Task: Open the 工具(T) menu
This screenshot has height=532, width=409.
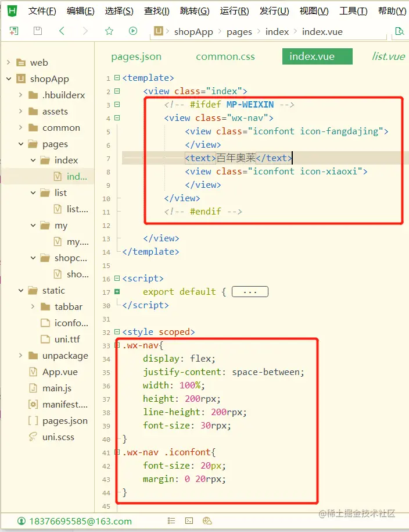Action: (x=353, y=11)
